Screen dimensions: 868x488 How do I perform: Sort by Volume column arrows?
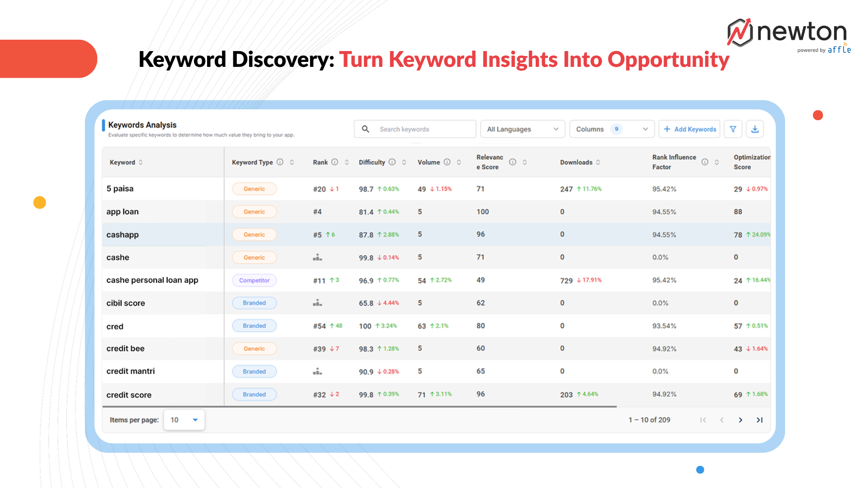[459, 162]
